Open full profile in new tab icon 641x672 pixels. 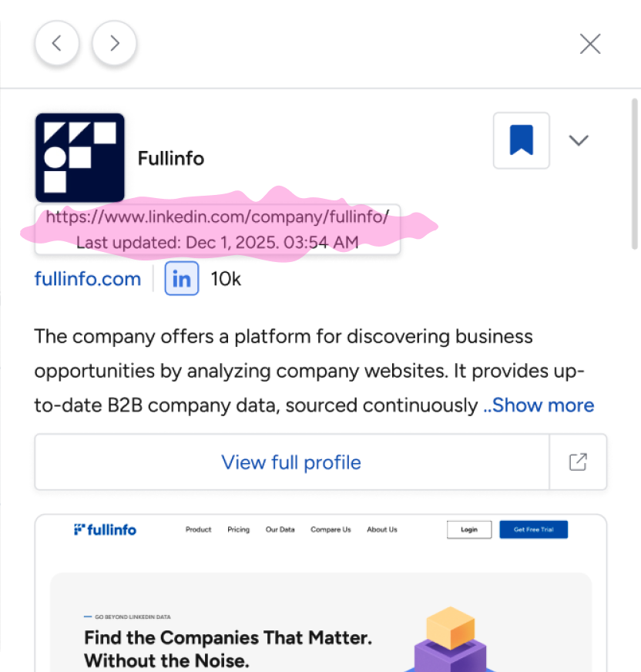coord(578,462)
